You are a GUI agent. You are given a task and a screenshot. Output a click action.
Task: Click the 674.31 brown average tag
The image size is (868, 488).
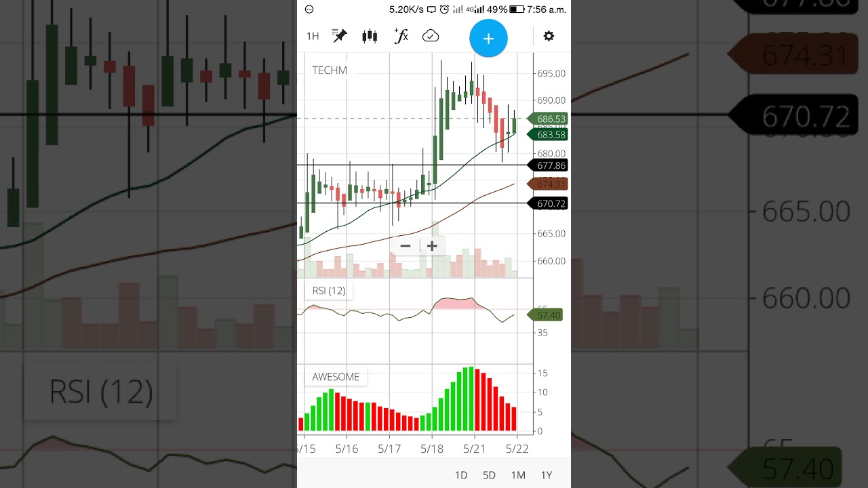click(548, 184)
